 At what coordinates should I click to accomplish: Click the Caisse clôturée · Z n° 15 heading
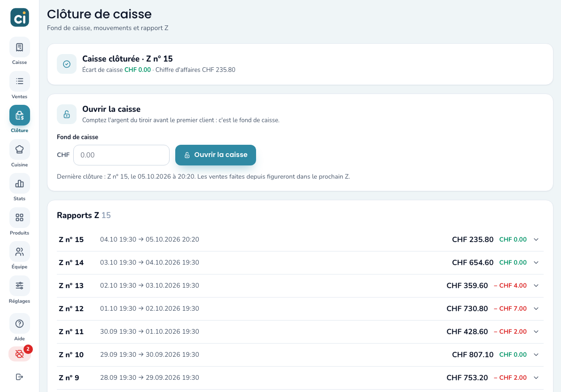click(127, 59)
